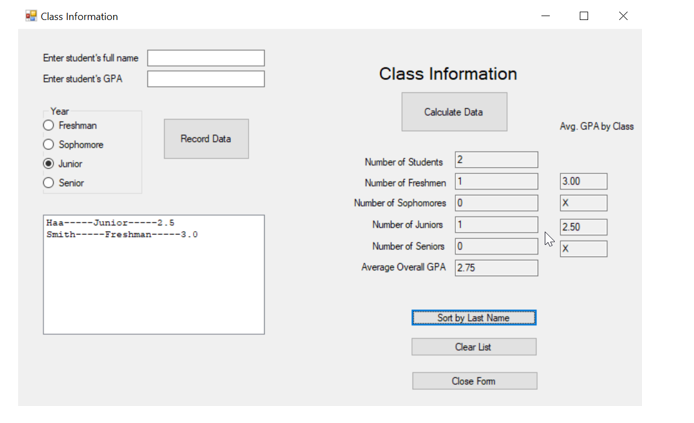Click the Number of Seniors count box
694x423 pixels.
pyautogui.click(x=496, y=246)
